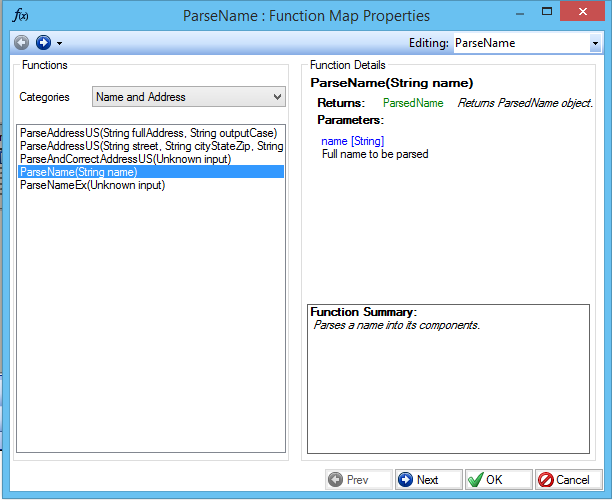Click the name [String] parameter link

(352, 141)
